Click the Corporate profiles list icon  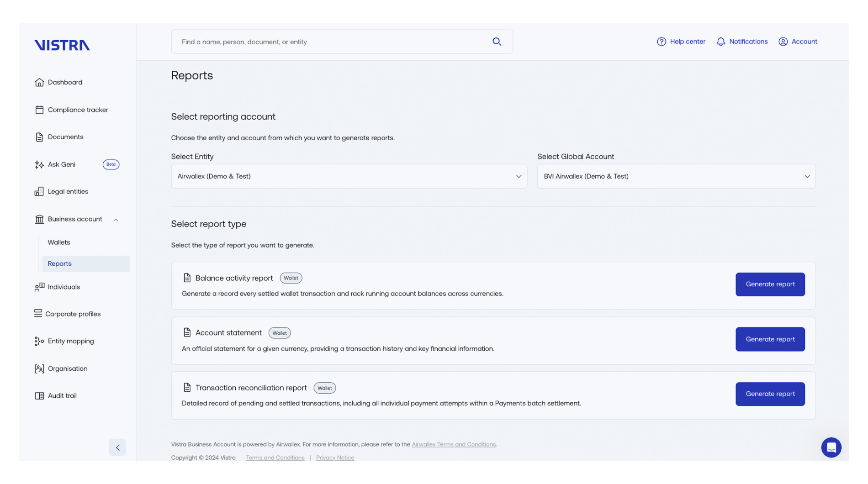pyautogui.click(x=38, y=314)
